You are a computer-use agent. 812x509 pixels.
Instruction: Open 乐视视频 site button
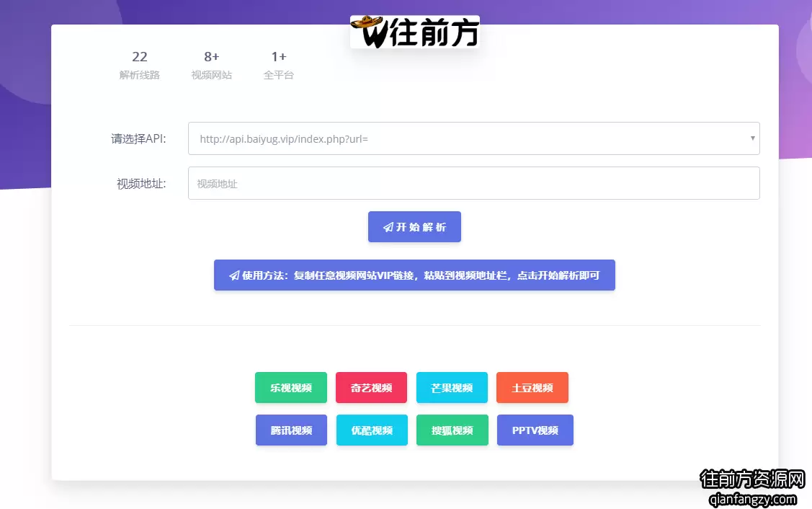click(291, 387)
